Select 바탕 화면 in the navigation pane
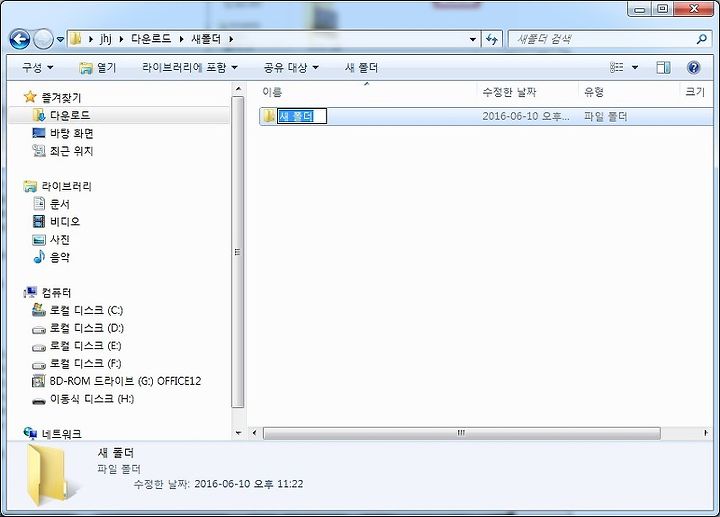720x517 pixels. [72, 133]
